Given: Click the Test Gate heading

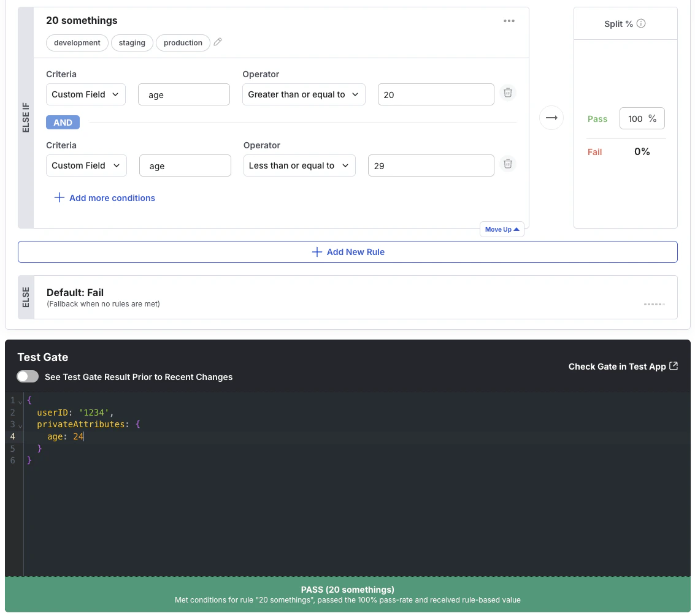Looking at the screenshot, I should pyautogui.click(x=42, y=357).
